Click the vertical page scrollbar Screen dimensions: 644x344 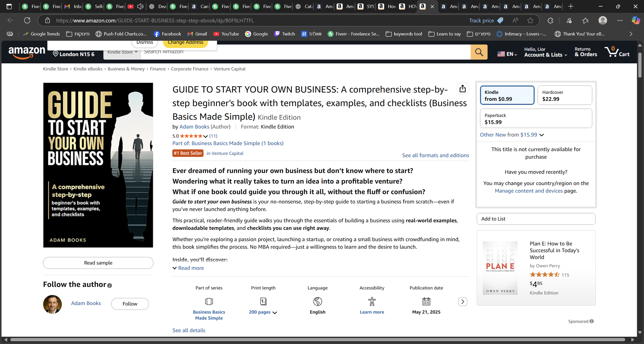[640, 65]
